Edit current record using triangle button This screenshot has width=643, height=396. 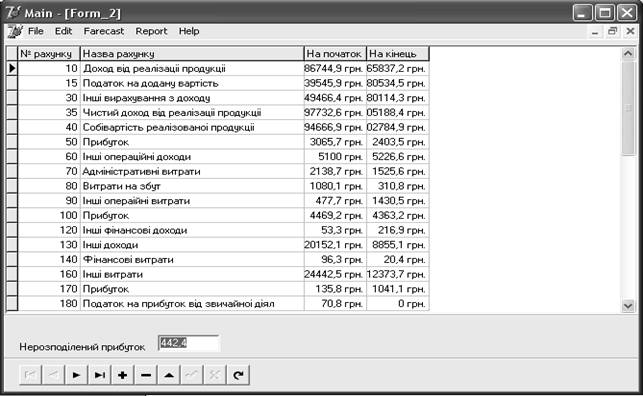click(169, 375)
